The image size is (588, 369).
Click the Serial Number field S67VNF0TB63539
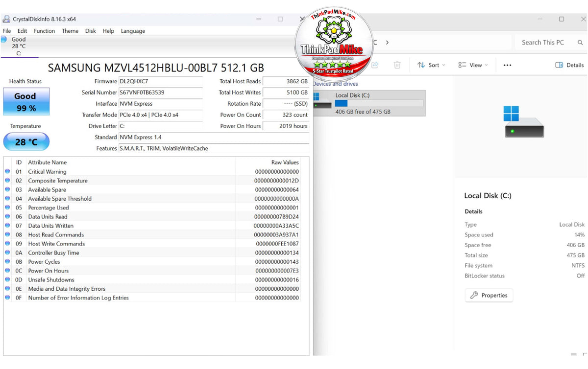[160, 92]
